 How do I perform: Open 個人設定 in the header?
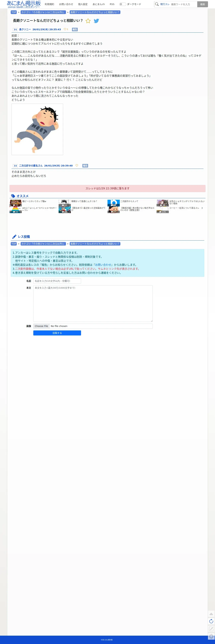[x=83, y=4]
